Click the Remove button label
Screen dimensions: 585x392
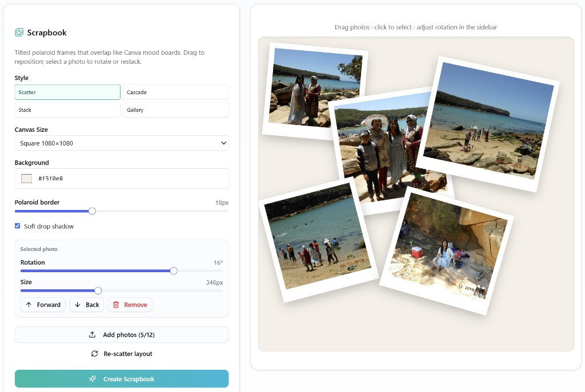[135, 305]
